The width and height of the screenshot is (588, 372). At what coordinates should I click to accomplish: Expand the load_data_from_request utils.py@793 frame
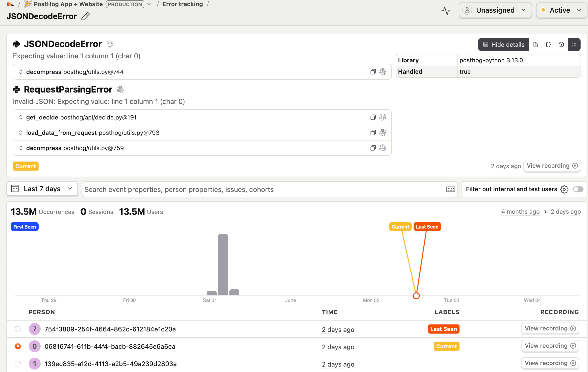21,133
